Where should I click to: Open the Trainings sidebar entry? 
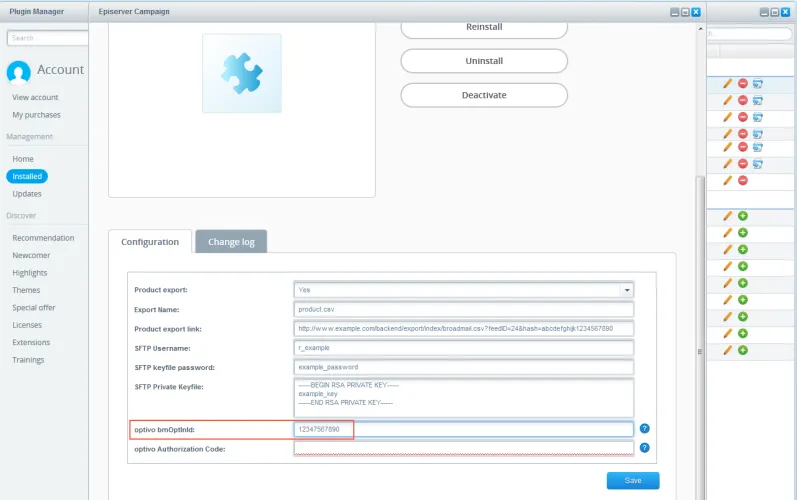28,360
